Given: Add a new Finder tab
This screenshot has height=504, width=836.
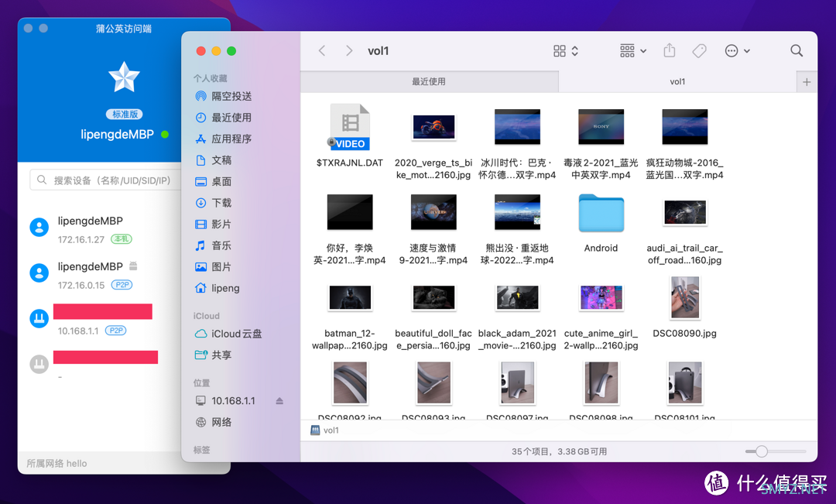Looking at the screenshot, I should click(x=807, y=81).
